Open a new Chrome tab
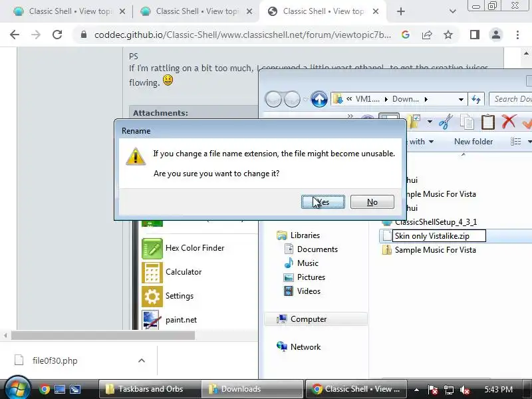Image resolution: width=532 pixels, height=399 pixels. click(x=401, y=11)
